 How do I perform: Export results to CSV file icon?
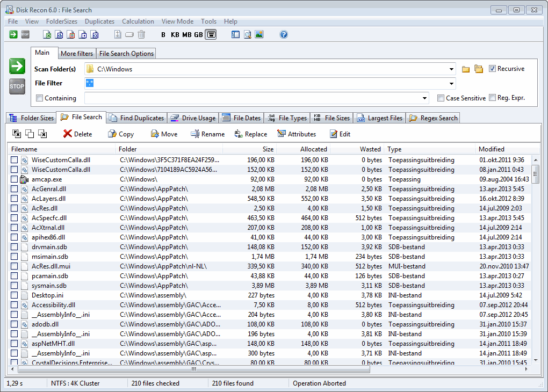(x=83, y=34)
